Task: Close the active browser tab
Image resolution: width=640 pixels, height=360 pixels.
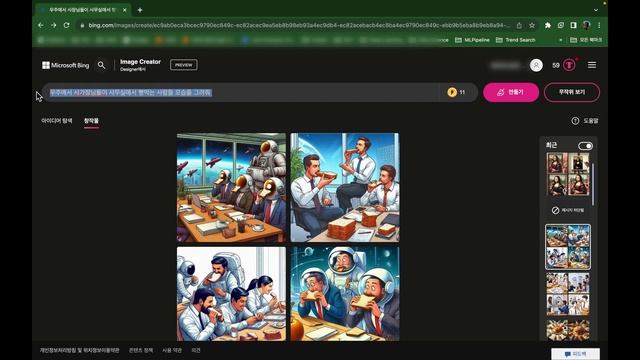Action: (x=124, y=10)
